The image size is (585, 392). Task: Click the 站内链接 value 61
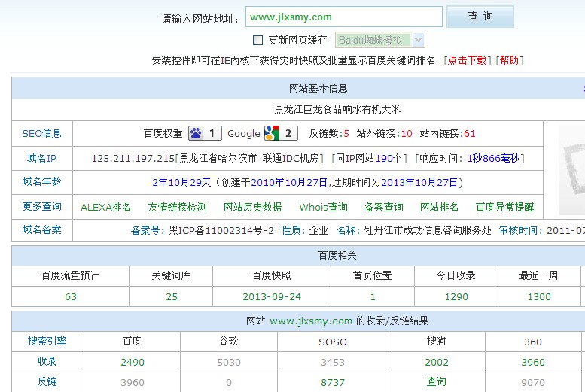pyautogui.click(x=470, y=133)
